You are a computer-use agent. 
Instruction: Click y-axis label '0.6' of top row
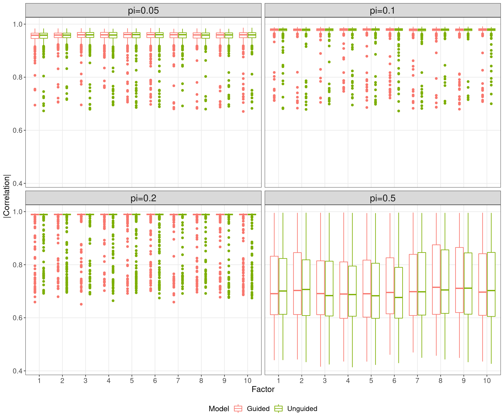pos(17,130)
